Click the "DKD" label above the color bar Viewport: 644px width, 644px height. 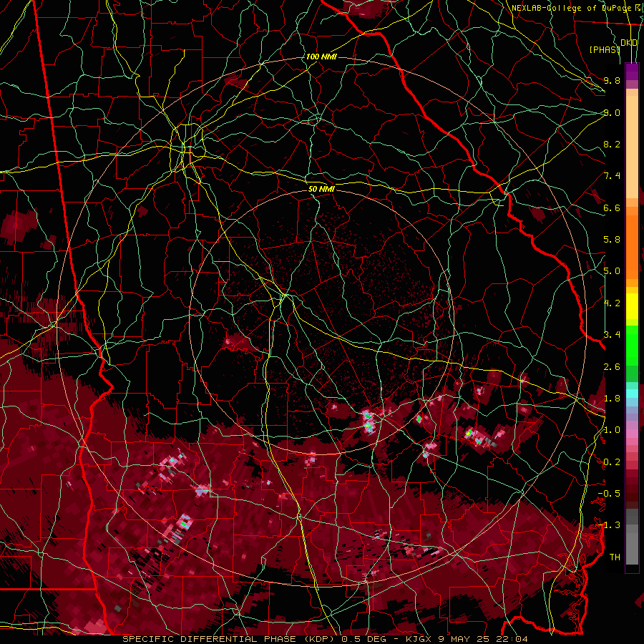point(629,42)
